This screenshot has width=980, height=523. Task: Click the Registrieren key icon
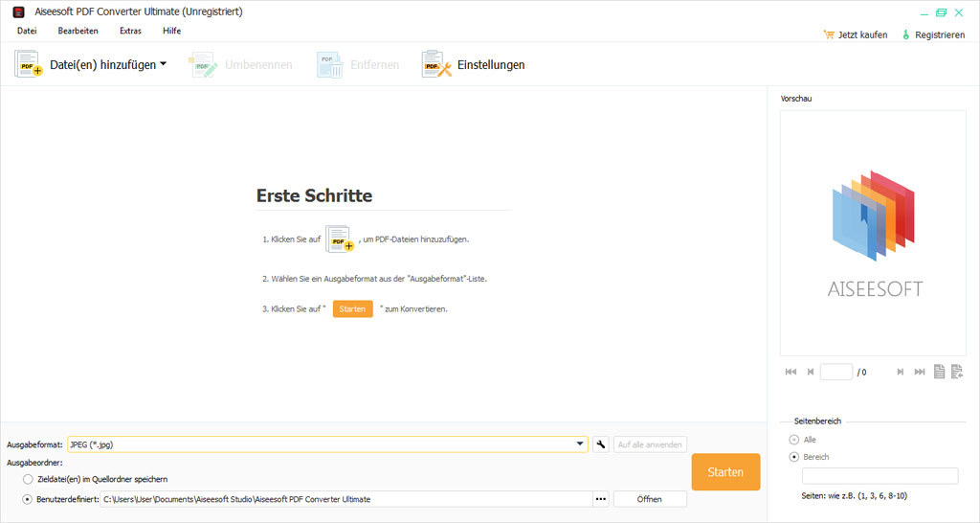[905, 35]
